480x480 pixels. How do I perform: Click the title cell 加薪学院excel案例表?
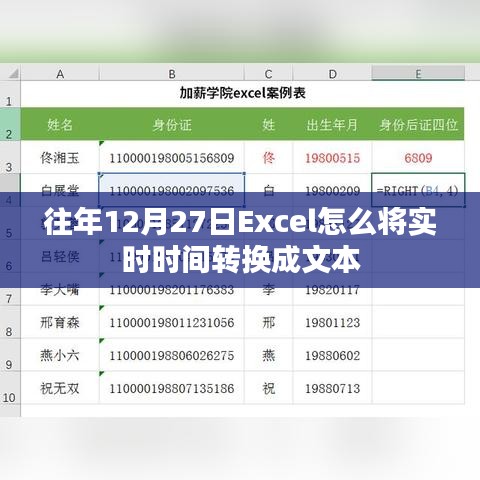(x=243, y=94)
